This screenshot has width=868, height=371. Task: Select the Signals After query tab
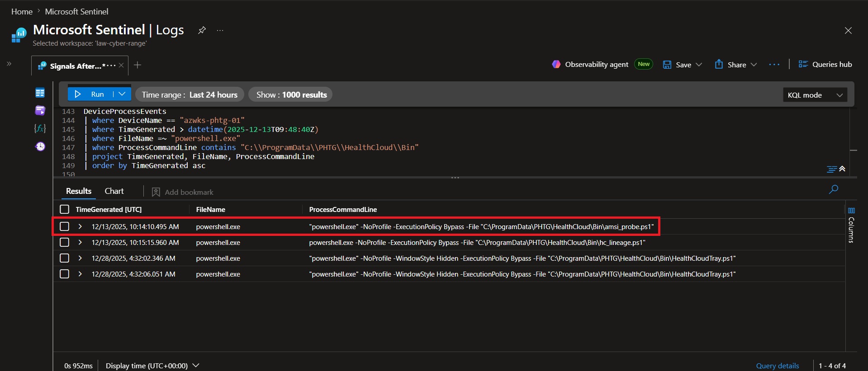pyautogui.click(x=76, y=66)
